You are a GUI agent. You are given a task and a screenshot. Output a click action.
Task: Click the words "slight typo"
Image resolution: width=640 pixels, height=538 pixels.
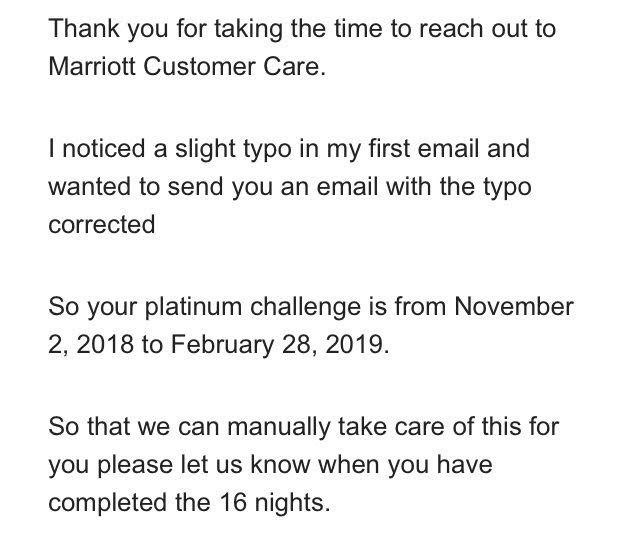[x=233, y=149]
